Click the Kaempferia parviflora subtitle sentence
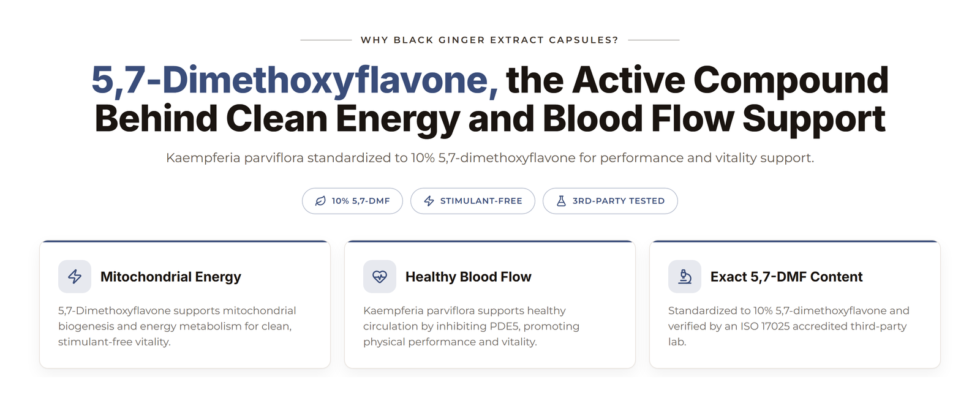Screen dimensions: 980x409 [490, 158]
